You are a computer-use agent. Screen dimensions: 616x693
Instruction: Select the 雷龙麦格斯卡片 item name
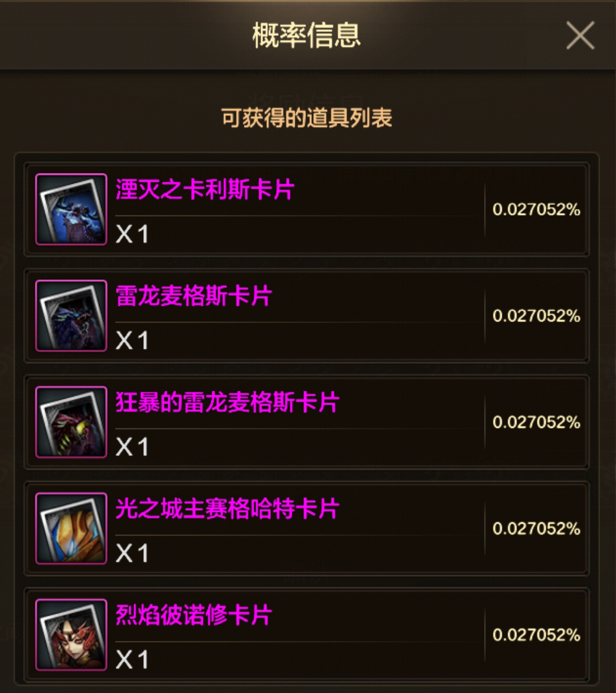tap(193, 296)
